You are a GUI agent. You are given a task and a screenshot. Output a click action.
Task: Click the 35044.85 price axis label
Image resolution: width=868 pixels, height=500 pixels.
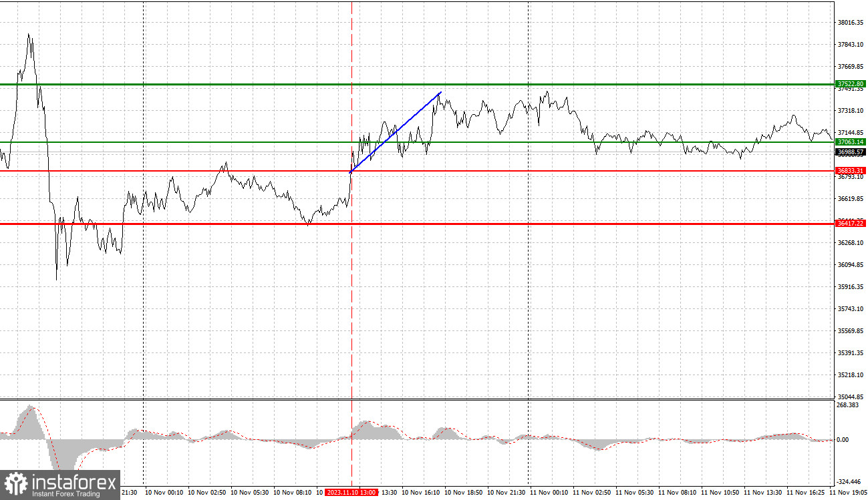(x=851, y=397)
